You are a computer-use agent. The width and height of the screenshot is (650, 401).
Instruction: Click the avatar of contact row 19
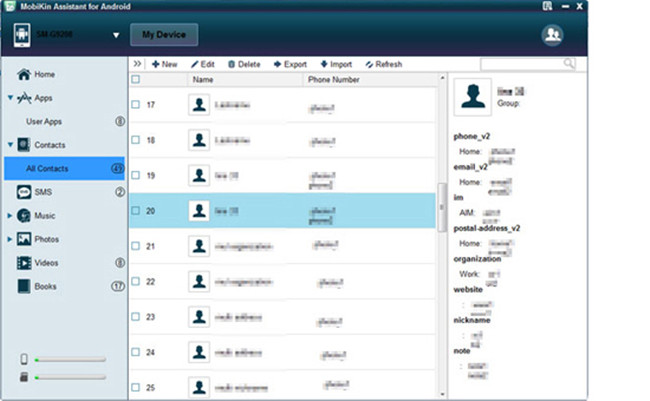pos(199,175)
